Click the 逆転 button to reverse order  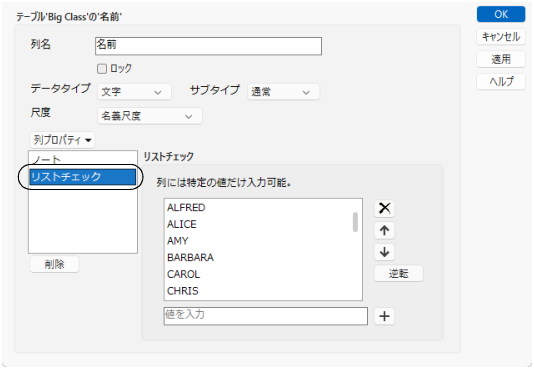tap(399, 273)
